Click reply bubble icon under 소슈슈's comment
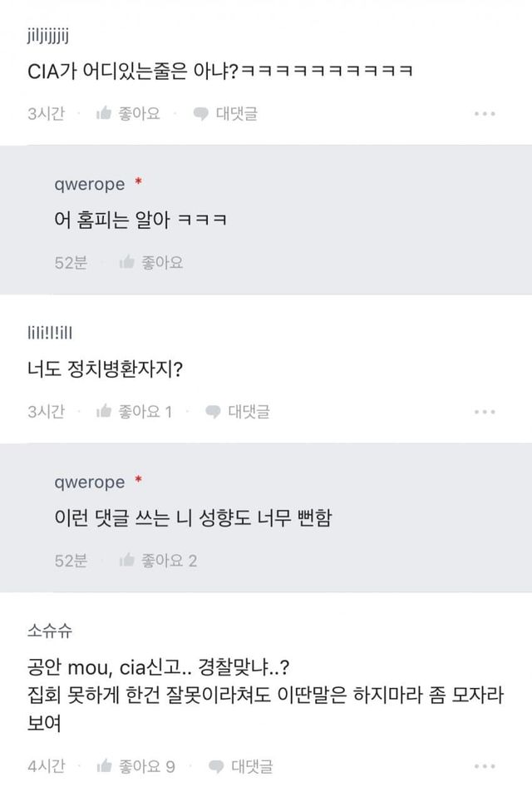This screenshot has height=792, width=532. [215, 766]
